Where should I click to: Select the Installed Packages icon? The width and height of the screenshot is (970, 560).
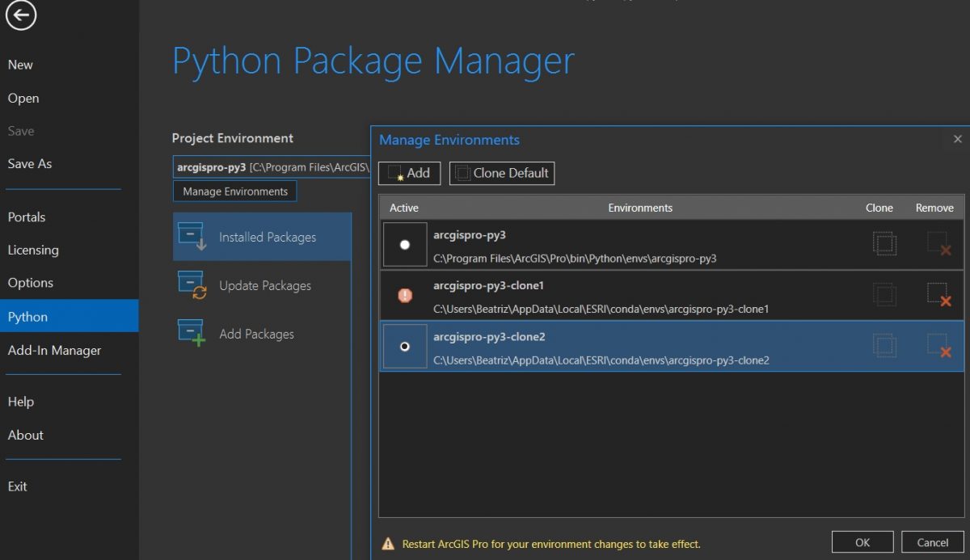[x=192, y=236]
